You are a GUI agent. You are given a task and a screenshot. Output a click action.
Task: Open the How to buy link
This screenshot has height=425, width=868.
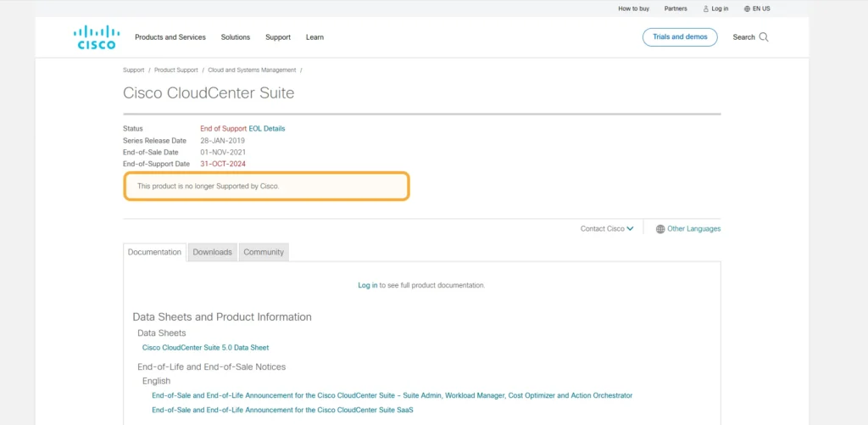click(x=634, y=8)
